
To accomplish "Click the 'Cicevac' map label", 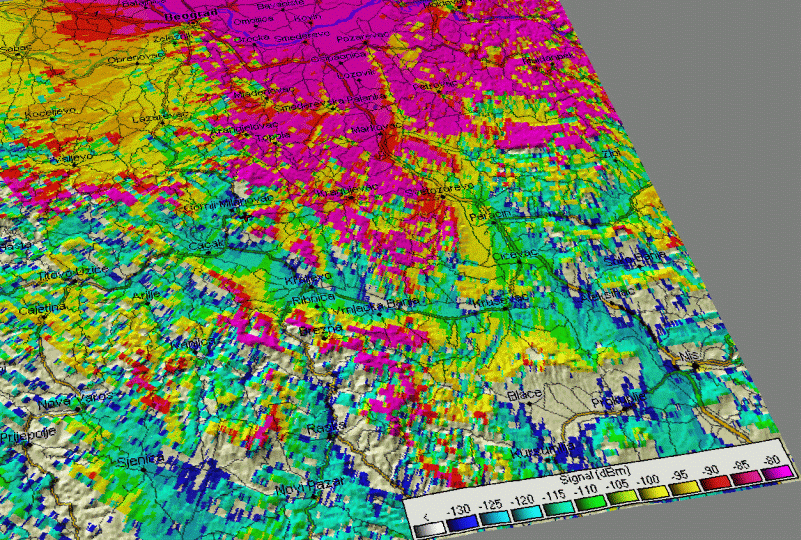I will (514, 254).
